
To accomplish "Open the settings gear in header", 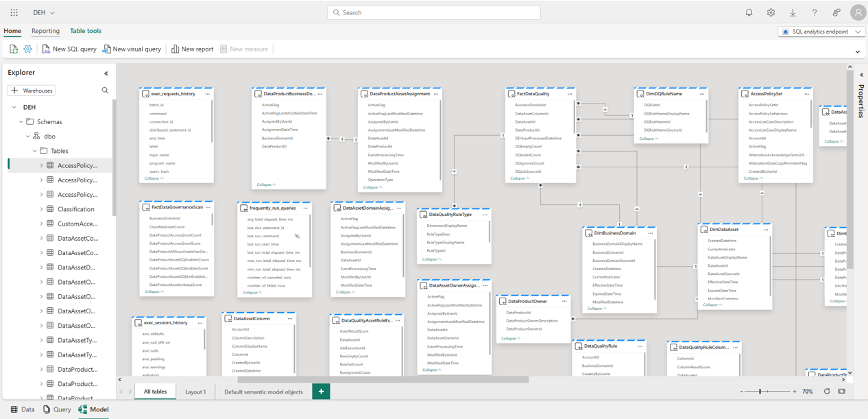I will coord(771,12).
